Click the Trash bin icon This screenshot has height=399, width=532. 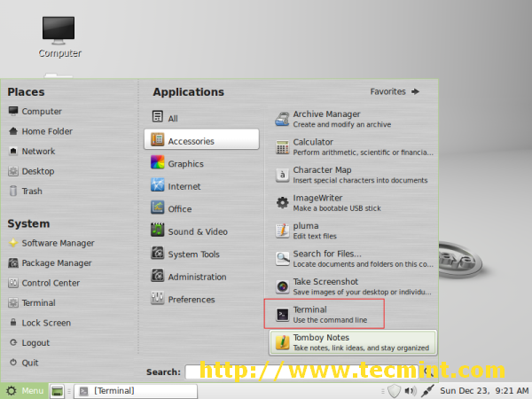pos(13,191)
